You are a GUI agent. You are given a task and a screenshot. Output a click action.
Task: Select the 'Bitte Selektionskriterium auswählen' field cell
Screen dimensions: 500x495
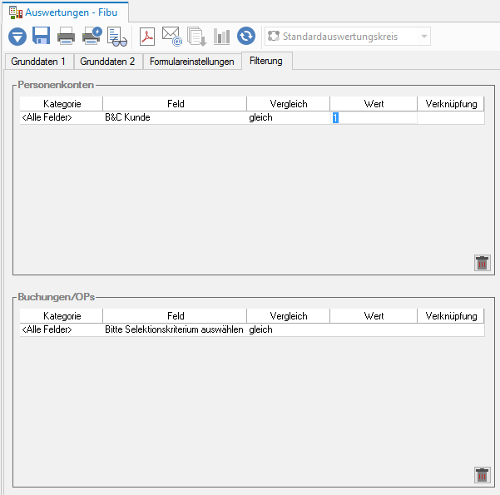[x=174, y=330]
